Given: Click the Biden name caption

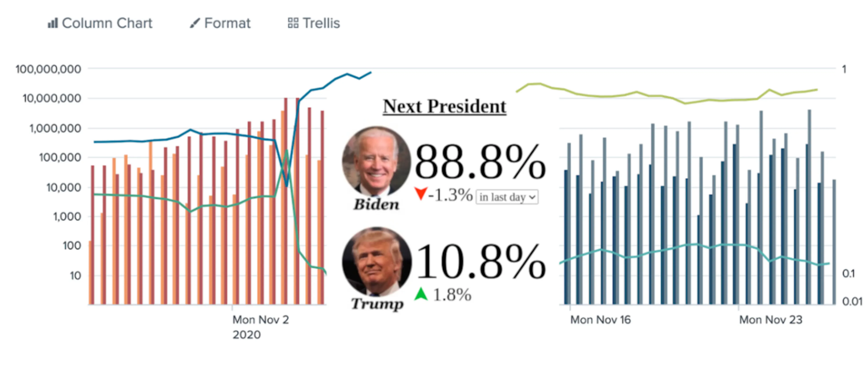Looking at the screenshot, I should coord(376,204).
